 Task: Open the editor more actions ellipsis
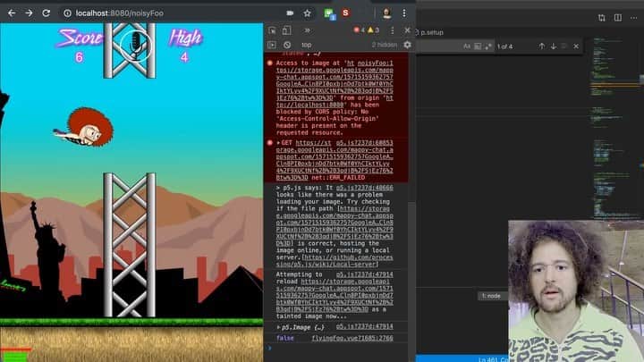coord(634,18)
